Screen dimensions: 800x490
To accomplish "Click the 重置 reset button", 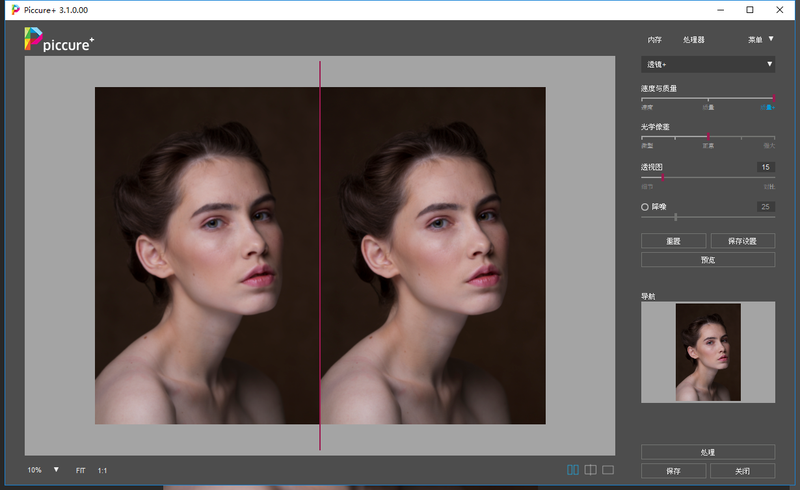I will click(x=673, y=241).
